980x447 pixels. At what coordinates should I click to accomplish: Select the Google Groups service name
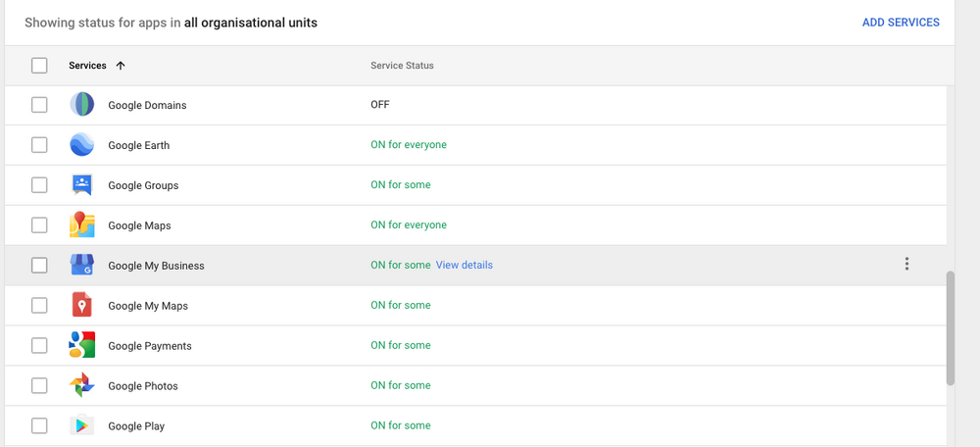click(x=143, y=185)
